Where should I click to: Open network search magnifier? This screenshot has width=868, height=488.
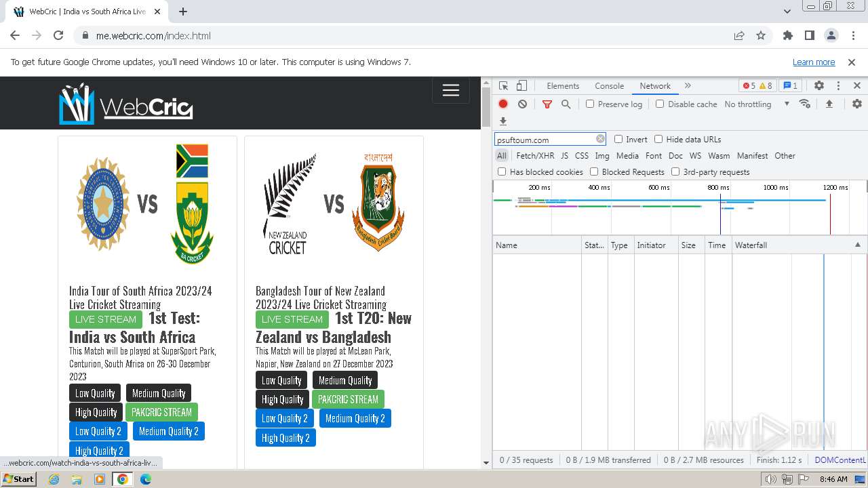click(566, 104)
